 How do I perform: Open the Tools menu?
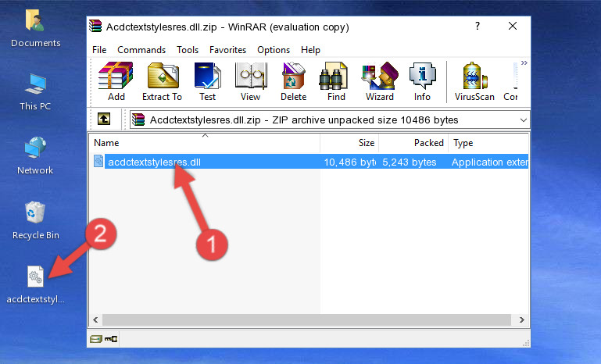tap(188, 50)
